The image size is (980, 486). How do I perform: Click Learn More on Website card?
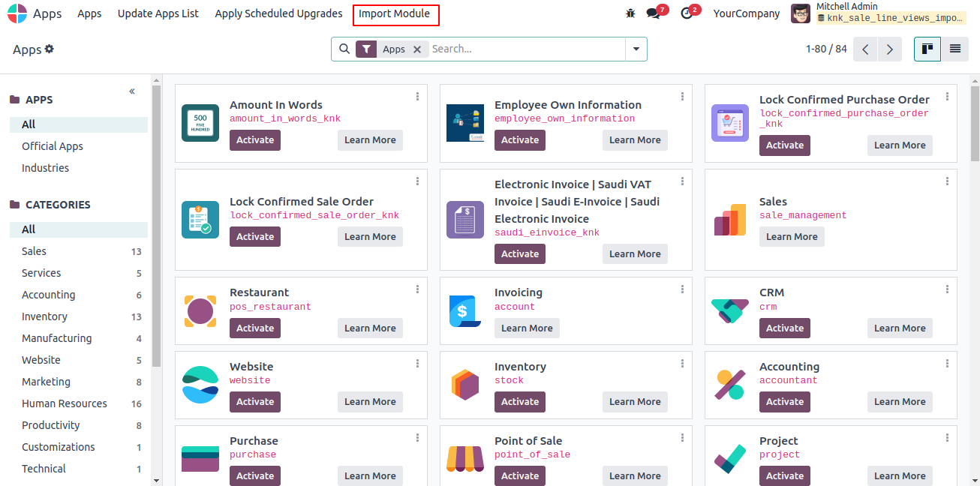point(370,402)
